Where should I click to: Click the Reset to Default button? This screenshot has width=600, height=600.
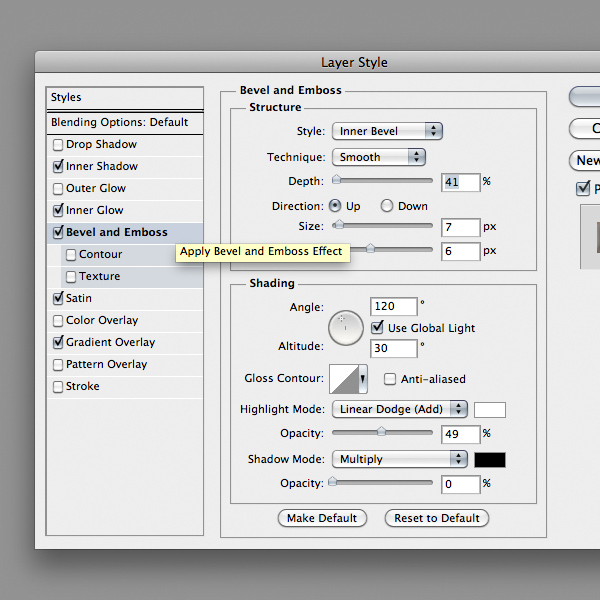(437, 518)
